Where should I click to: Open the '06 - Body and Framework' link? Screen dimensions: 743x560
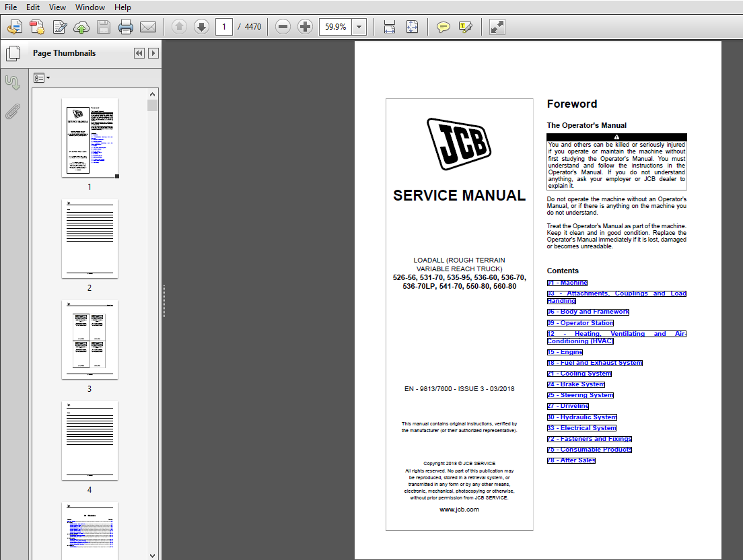[588, 312]
